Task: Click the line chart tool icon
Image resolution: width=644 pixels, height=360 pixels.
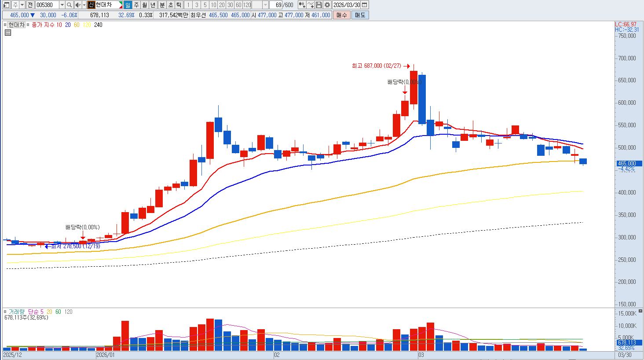Action: [x=311, y=5]
